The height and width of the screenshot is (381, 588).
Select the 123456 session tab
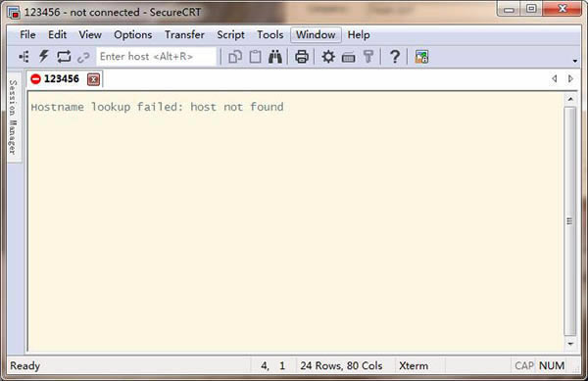(62, 79)
